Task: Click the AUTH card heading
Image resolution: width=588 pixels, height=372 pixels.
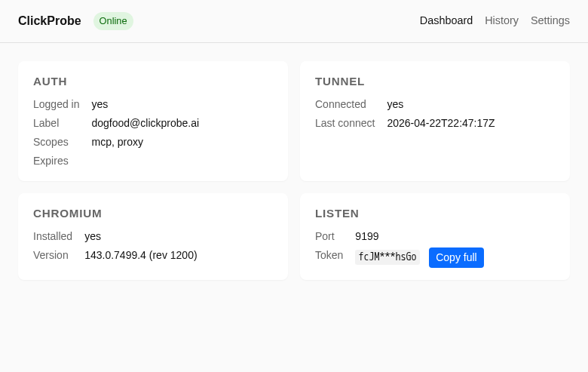Action: pyautogui.click(x=50, y=81)
